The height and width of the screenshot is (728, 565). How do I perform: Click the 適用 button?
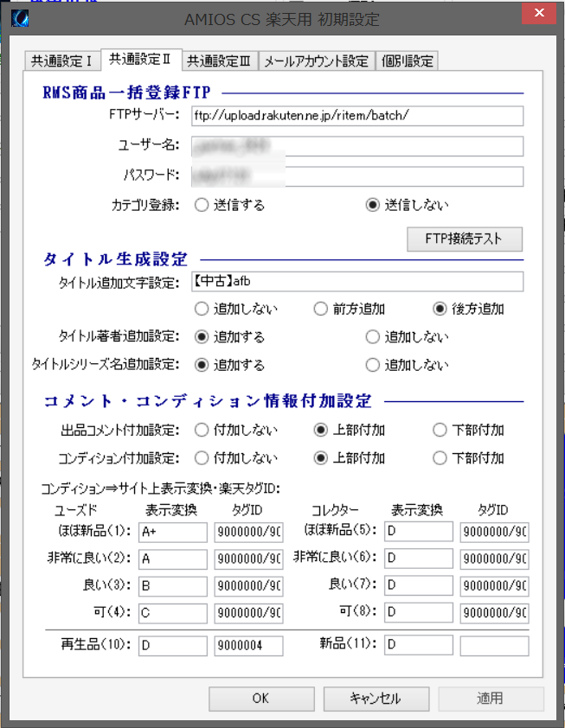click(x=491, y=699)
